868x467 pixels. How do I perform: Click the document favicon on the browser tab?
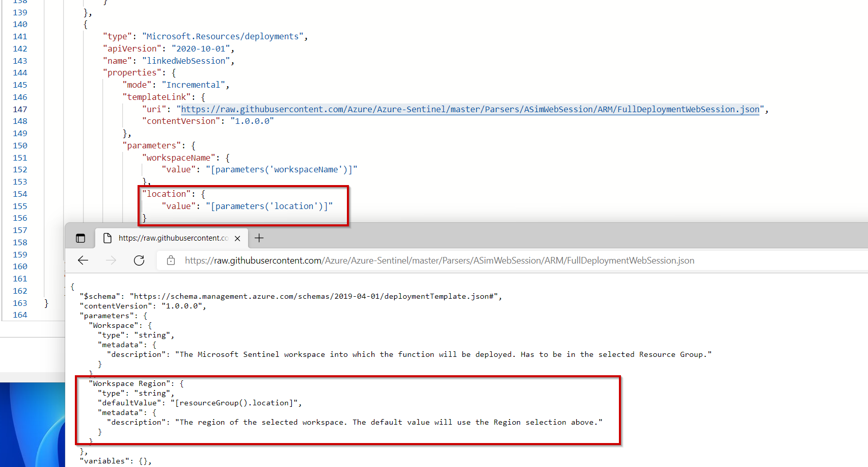(x=107, y=238)
